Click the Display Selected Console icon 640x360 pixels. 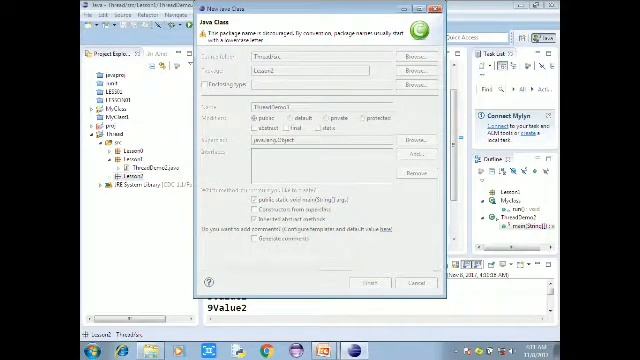pos(503,264)
